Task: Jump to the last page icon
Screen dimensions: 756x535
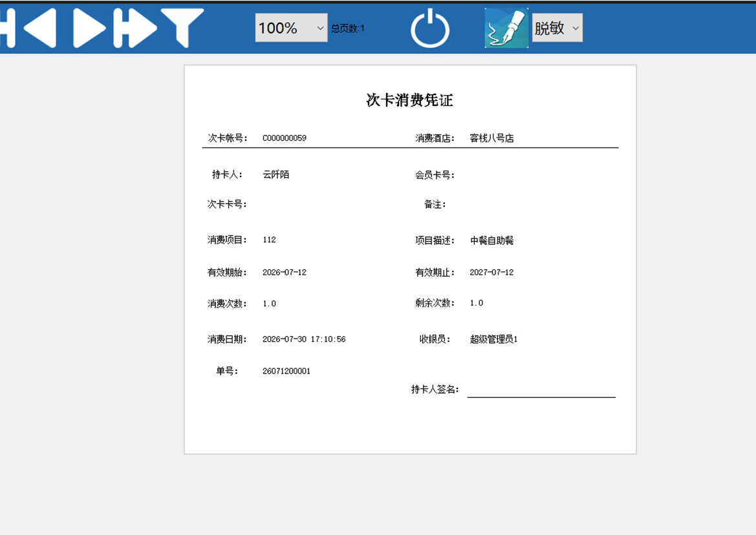Action: (135, 28)
